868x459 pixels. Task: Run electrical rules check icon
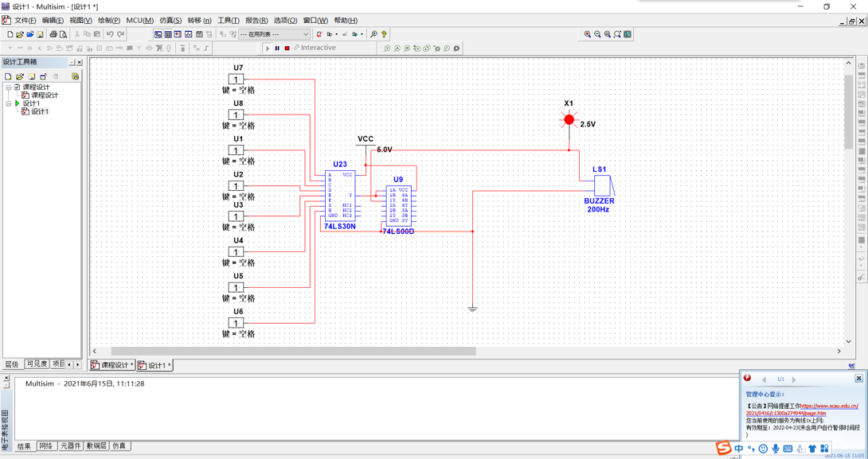(319, 34)
